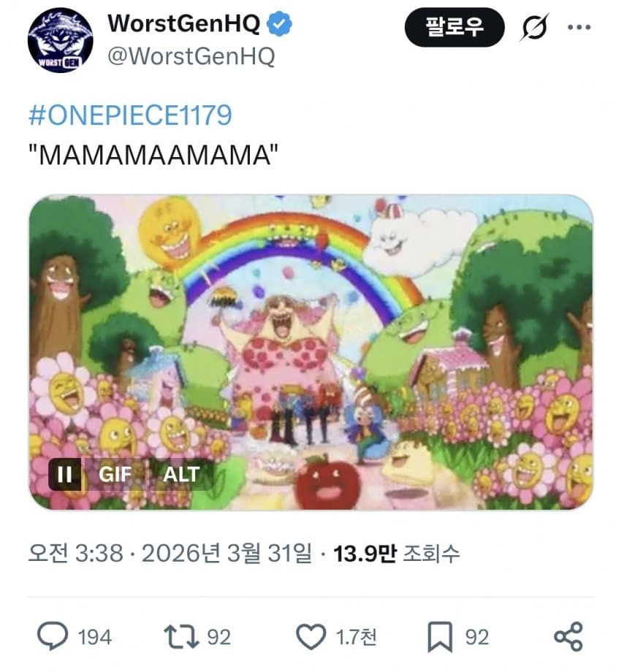
Task: Click the blue verified badge
Action: pos(281,24)
